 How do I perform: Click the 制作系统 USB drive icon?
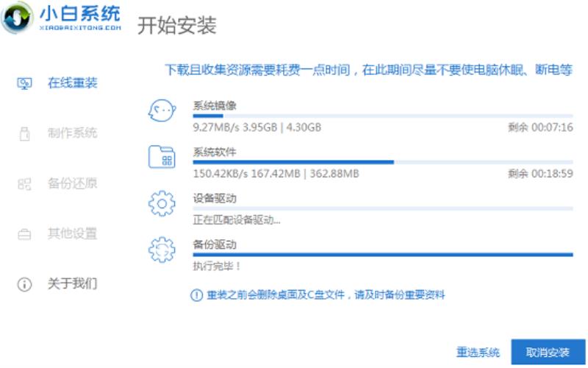24,134
